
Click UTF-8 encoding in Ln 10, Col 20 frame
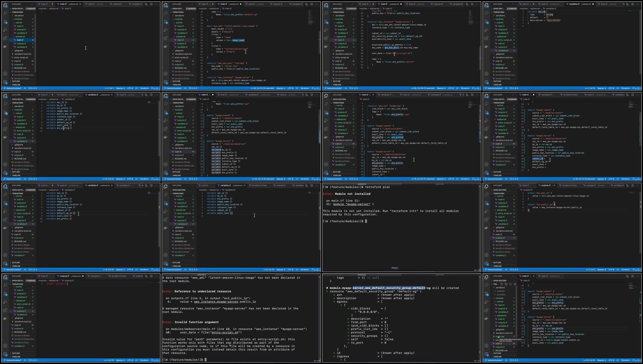pos(130,179)
